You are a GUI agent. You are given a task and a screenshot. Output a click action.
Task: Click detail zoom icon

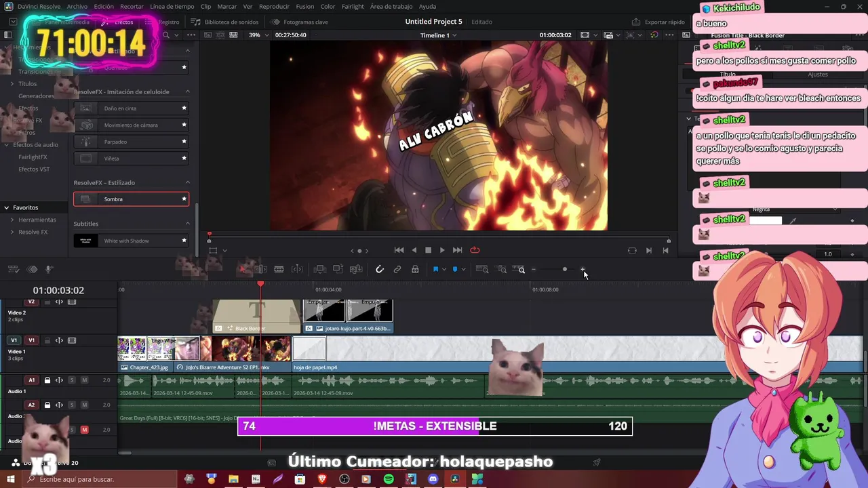(x=502, y=269)
